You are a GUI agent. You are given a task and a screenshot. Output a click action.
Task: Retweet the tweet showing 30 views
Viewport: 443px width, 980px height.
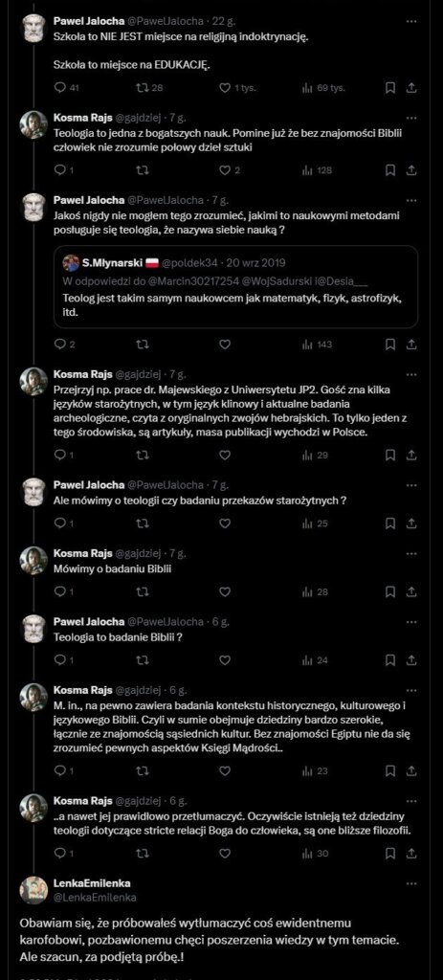(x=143, y=853)
